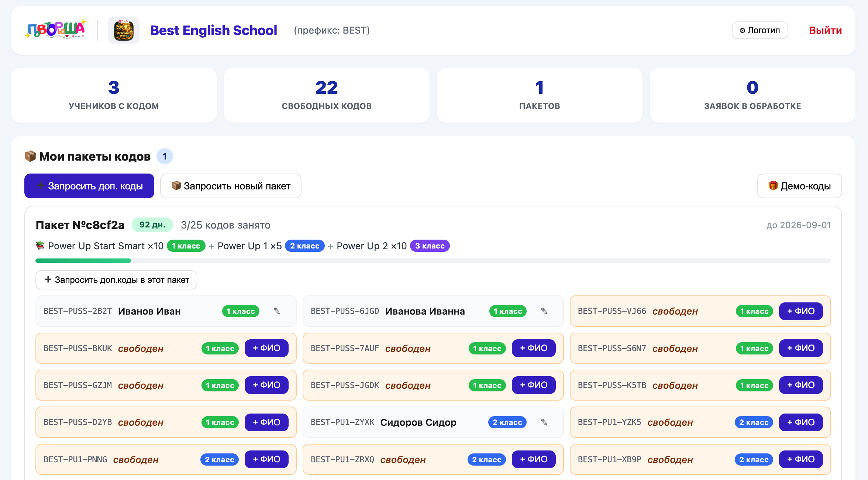Click the Pricoins Hunt school logo thumbnail
The height and width of the screenshot is (480, 868).
coord(124,30)
